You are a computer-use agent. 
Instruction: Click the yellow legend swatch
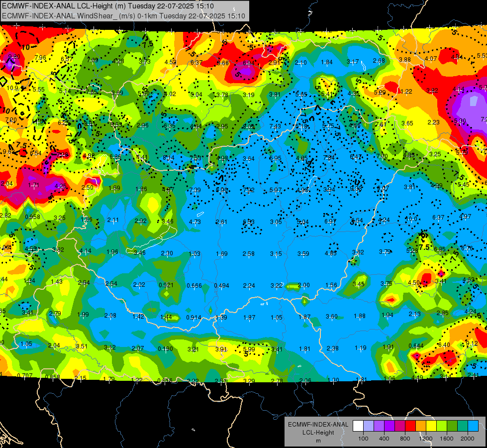tap(431, 426)
